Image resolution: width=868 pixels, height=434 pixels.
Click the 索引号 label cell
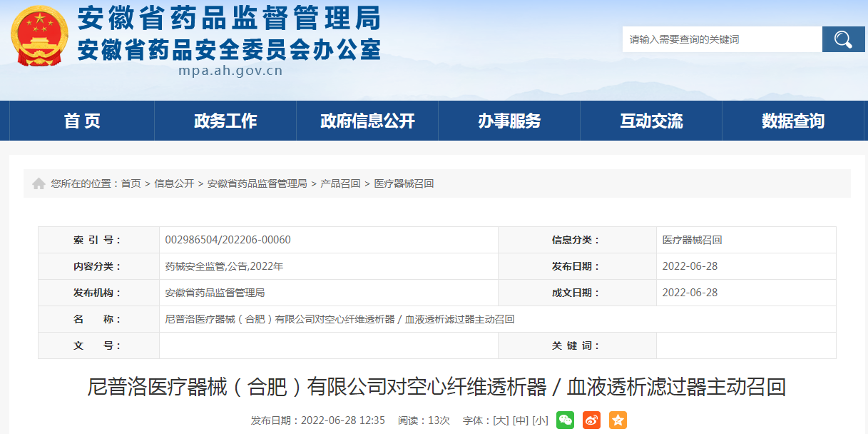click(98, 240)
